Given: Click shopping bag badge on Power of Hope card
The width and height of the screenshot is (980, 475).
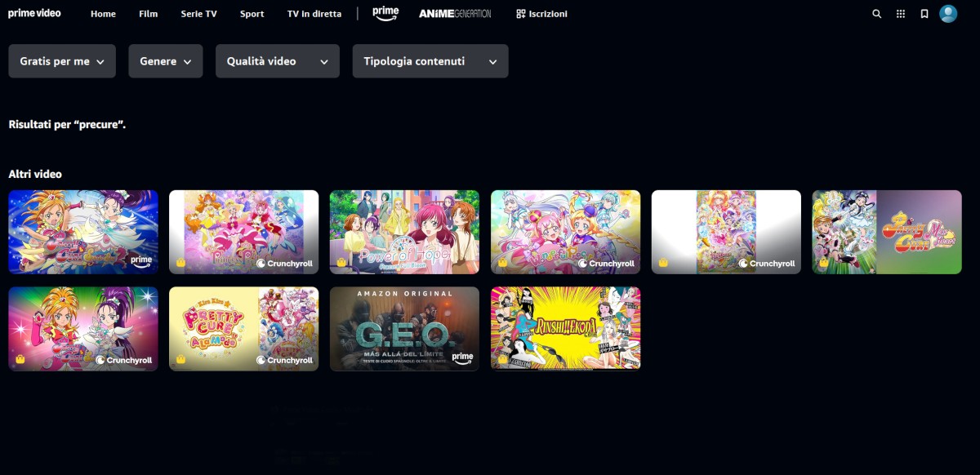Looking at the screenshot, I should (341, 263).
